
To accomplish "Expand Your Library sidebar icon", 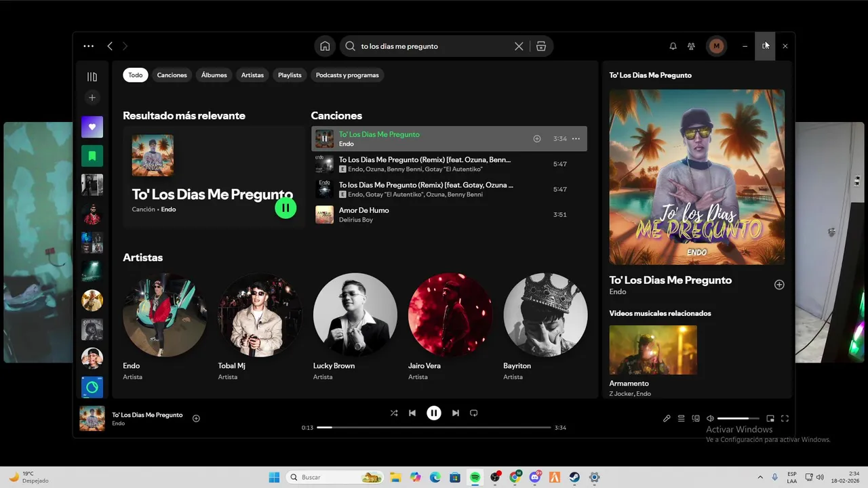I will 92,77.
